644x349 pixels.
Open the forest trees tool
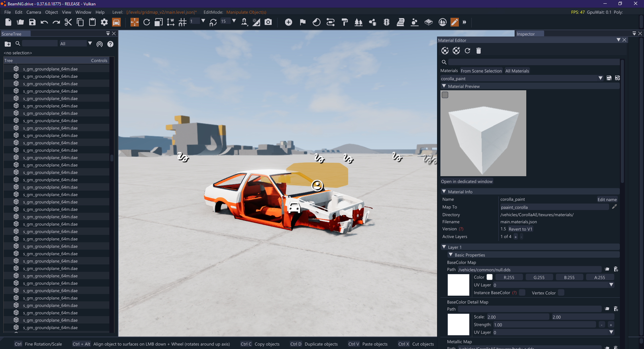point(359,22)
